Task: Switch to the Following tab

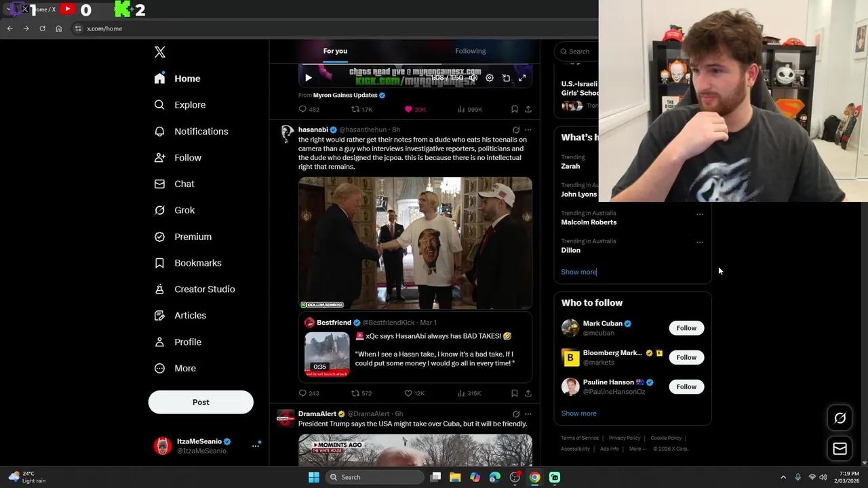Action: 471,51
